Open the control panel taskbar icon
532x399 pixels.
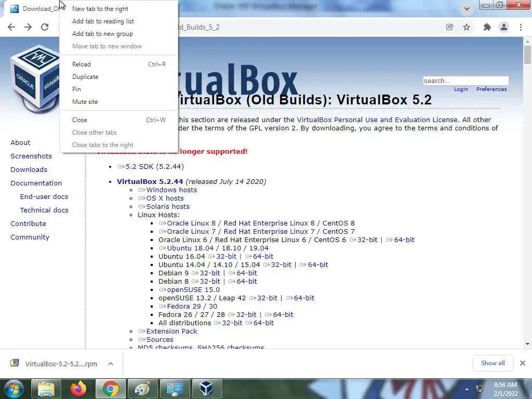175,389
